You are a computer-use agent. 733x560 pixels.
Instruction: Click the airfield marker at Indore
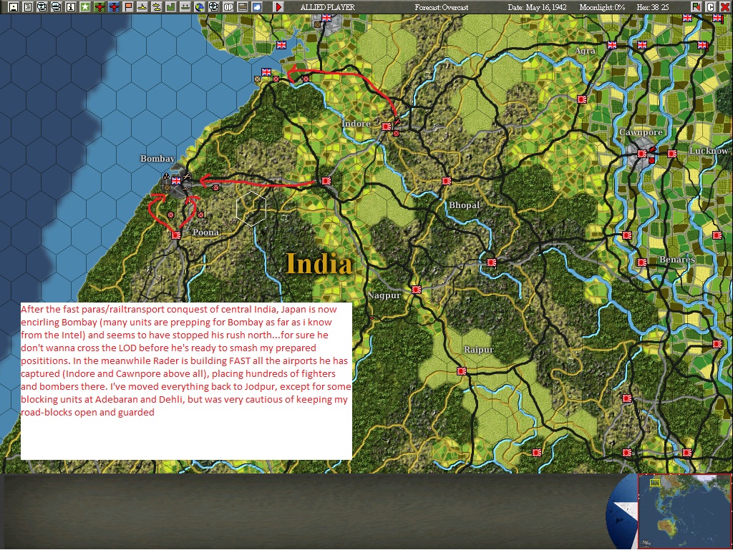tap(397, 122)
